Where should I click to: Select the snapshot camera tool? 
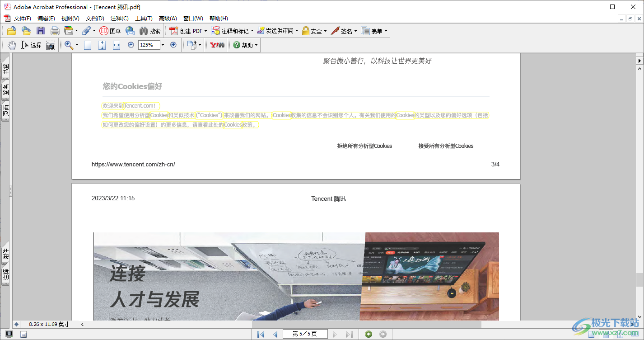(x=50, y=45)
